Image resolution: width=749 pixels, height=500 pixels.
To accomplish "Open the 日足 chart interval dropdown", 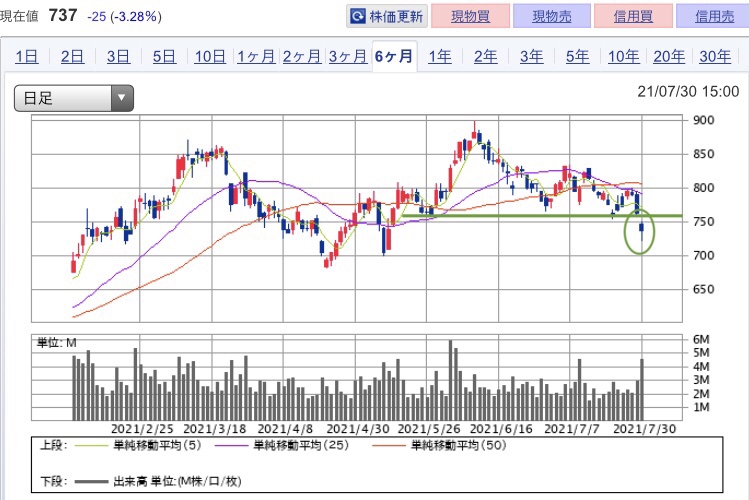I will pyautogui.click(x=74, y=98).
